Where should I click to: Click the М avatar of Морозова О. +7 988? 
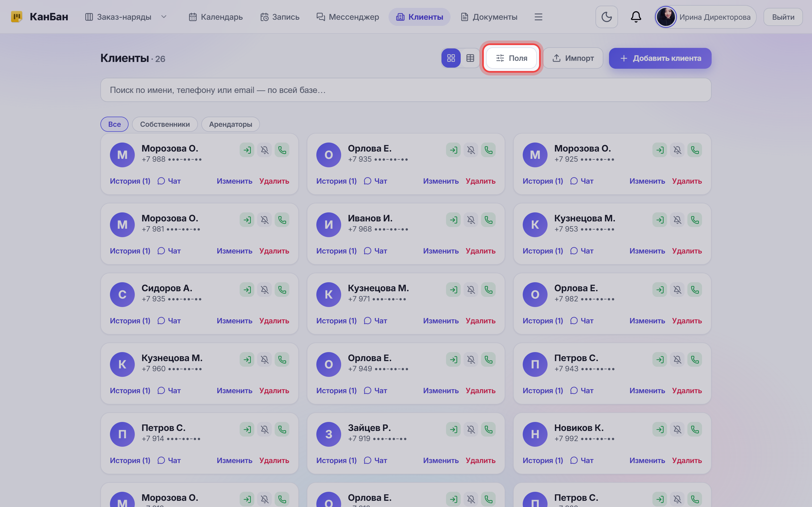(x=122, y=155)
